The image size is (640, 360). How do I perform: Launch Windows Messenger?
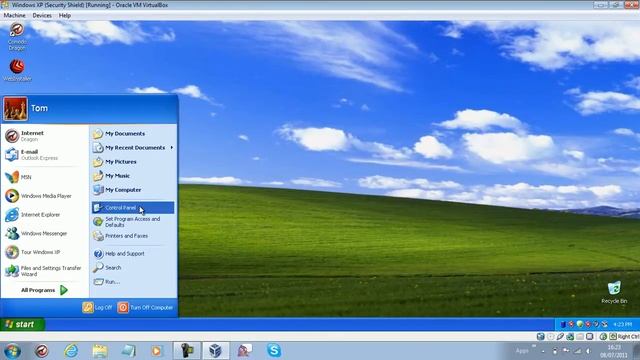point(44,233)
